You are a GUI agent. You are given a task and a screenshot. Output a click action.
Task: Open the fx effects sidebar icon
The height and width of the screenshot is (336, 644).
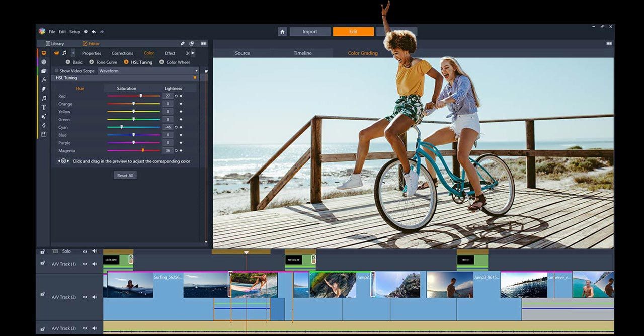[44, 79]
